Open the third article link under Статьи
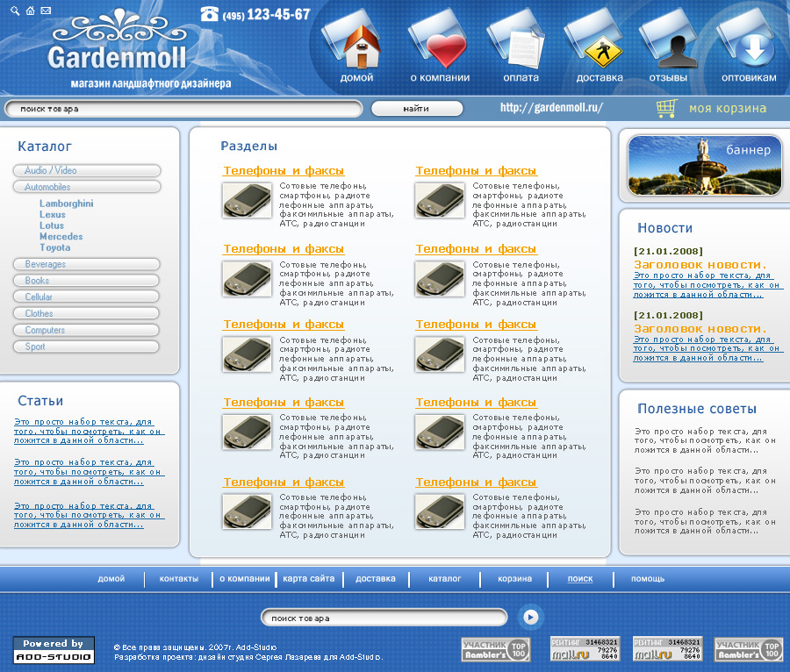Viewport: 790px width, 672px height. (x=90, y=516)
